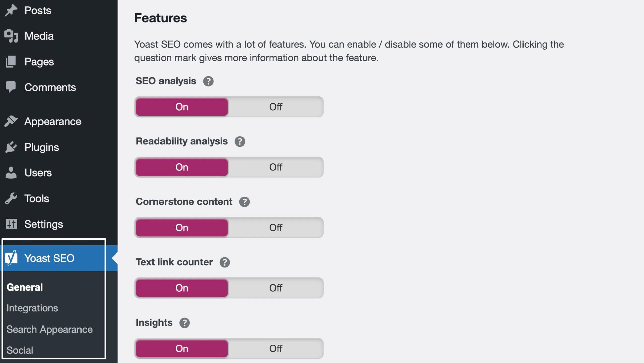
Task: Click the Comments bubble icon
Action: (11, 87)
